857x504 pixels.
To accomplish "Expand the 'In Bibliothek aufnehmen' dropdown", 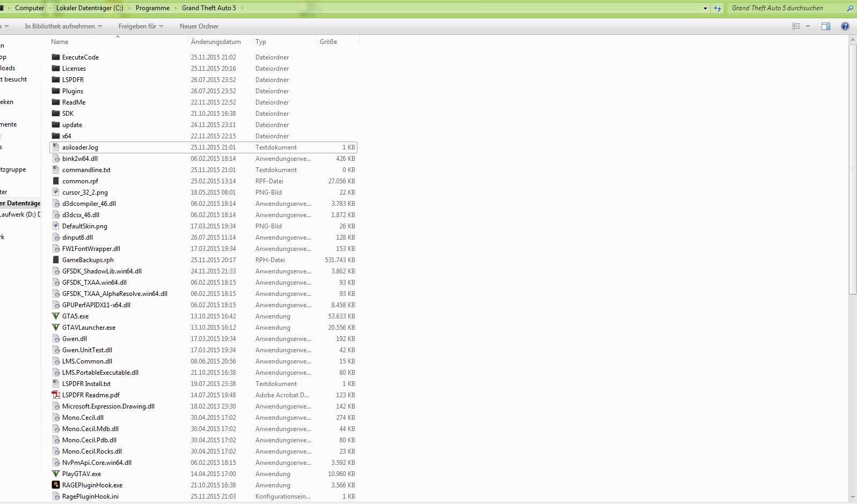I will tap(100, 26).
